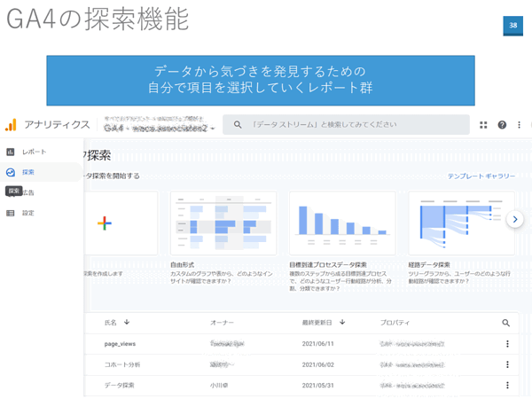
Task: Sort by 氏名 column arrow
Action: tap(127, 322)
